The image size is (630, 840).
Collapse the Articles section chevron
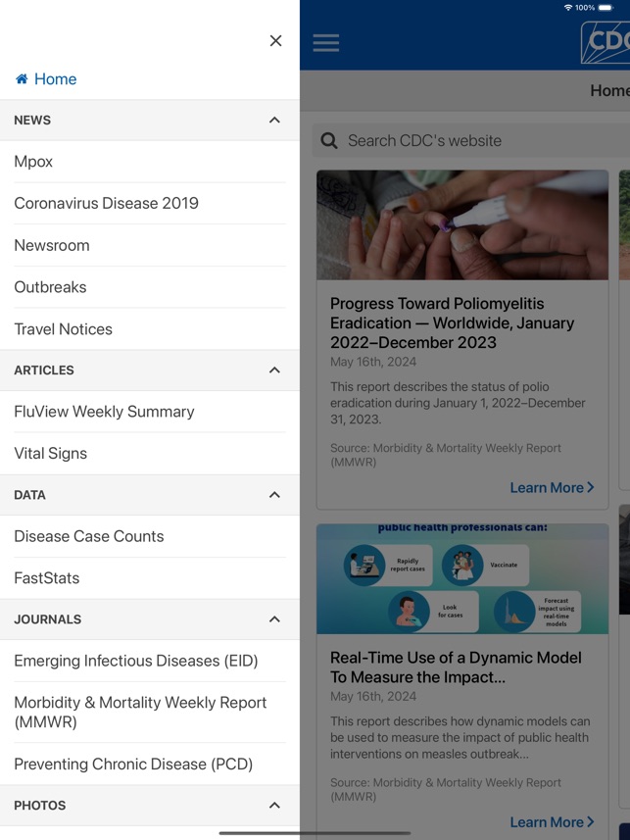(x=274, y=370)
